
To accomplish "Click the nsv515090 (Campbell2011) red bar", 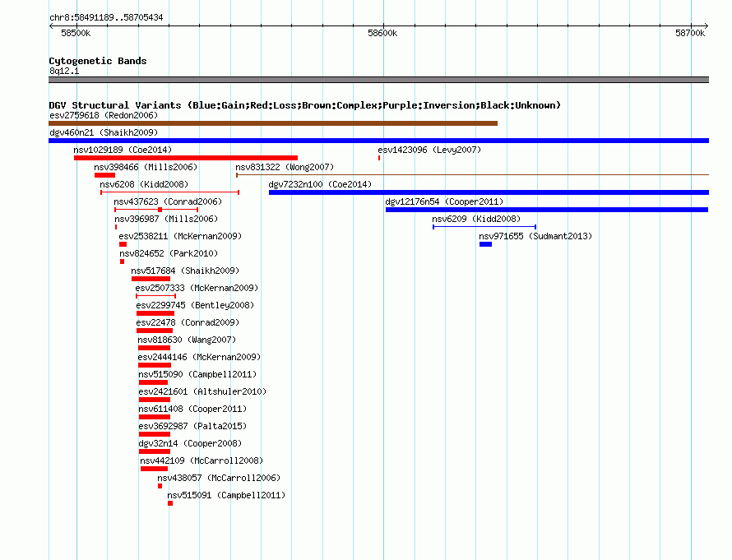I will pyautogui.click(x=153, y=382).
